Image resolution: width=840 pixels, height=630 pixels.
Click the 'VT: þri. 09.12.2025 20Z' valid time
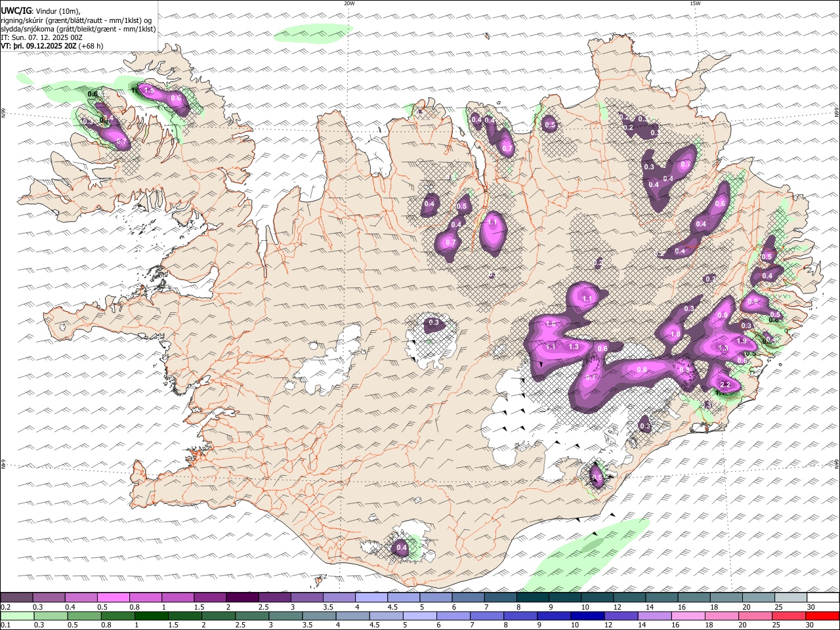(x=39, y=46)
